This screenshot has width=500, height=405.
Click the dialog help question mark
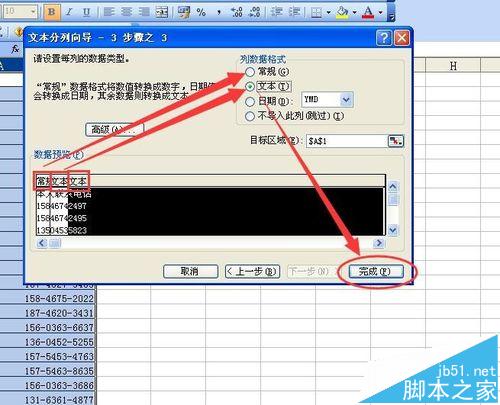pyautogui.click(x=384, y=38)
